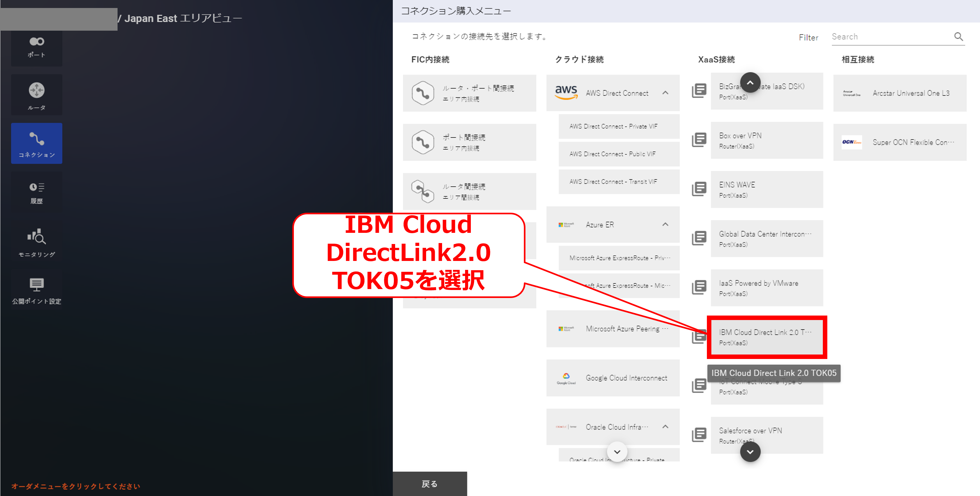Collapse the Azure ER group
This screenshot has width=980, height=496.
[x=665, y=225]
